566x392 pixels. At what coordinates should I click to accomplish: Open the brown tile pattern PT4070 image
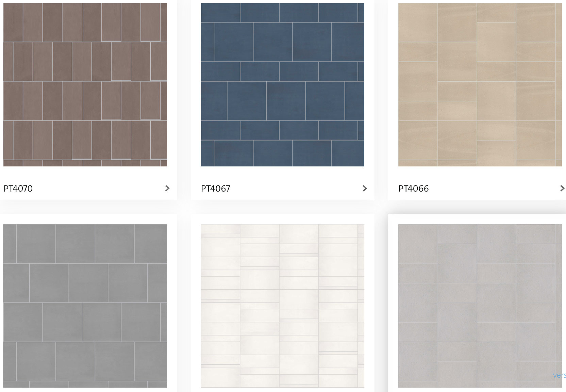tap(85, 84)
